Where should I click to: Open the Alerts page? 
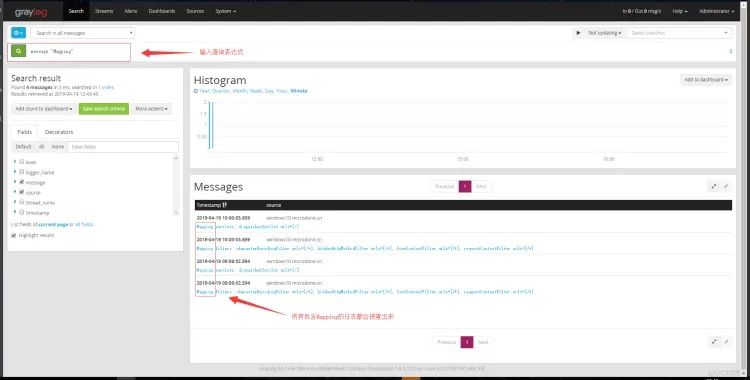click(131, 11)
